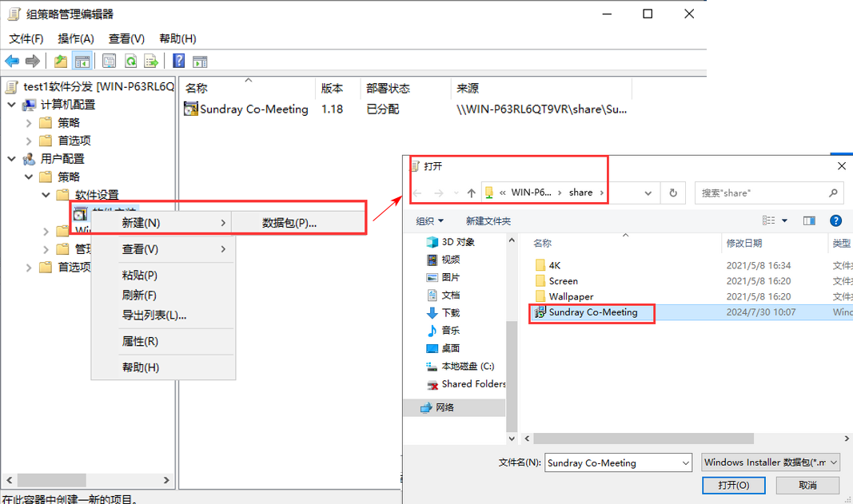The width and height of the screenshot is (853, 504).
Task: Expand 首选项 under 用户配置
Action: point(29,267)
